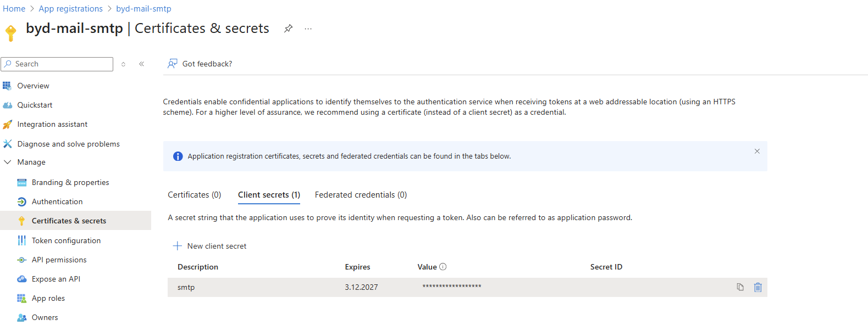Copy the smtp Secret ID to clipboard
Viewport: 868px width, 331px height.
pos(740,287)
